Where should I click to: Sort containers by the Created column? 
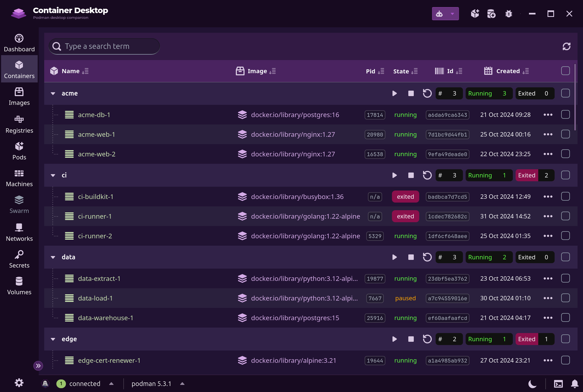508,71
